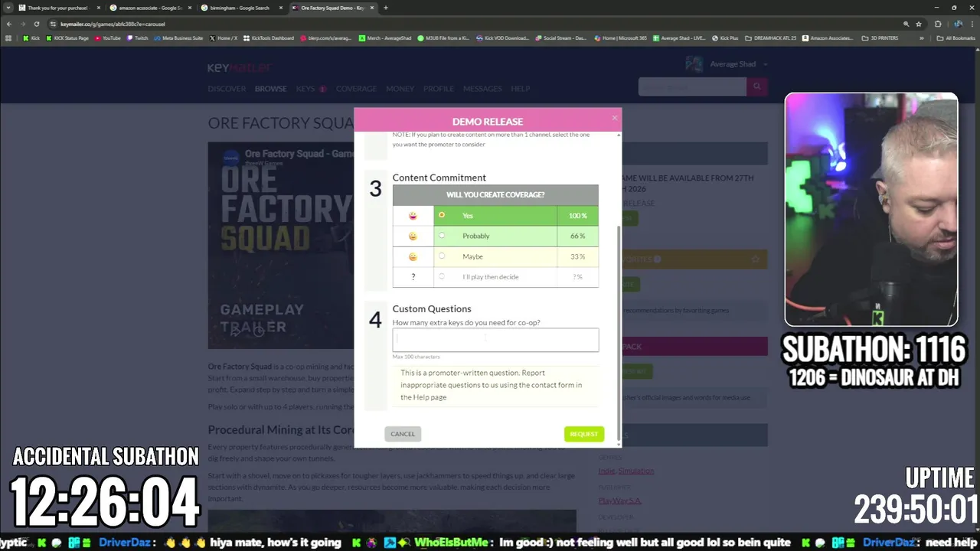
Task: Close the birmingham Google Search tab
Action: (x=280, y=8)
